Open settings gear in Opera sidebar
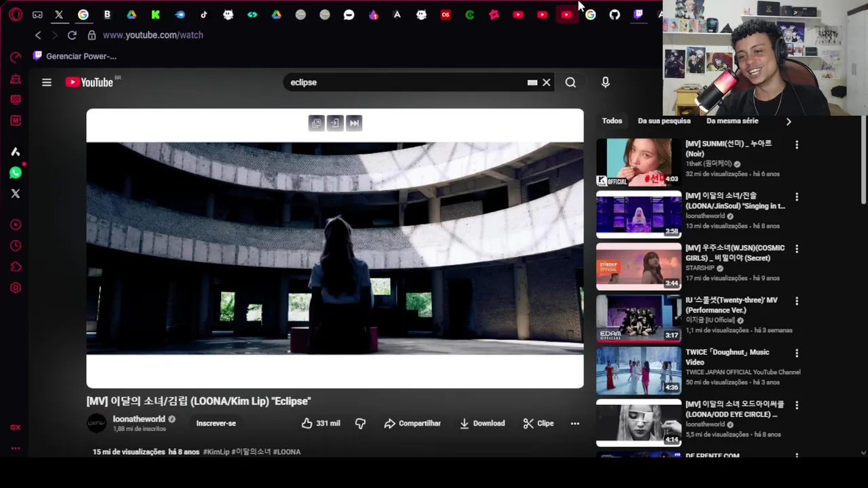 click(x=16, y=288)
